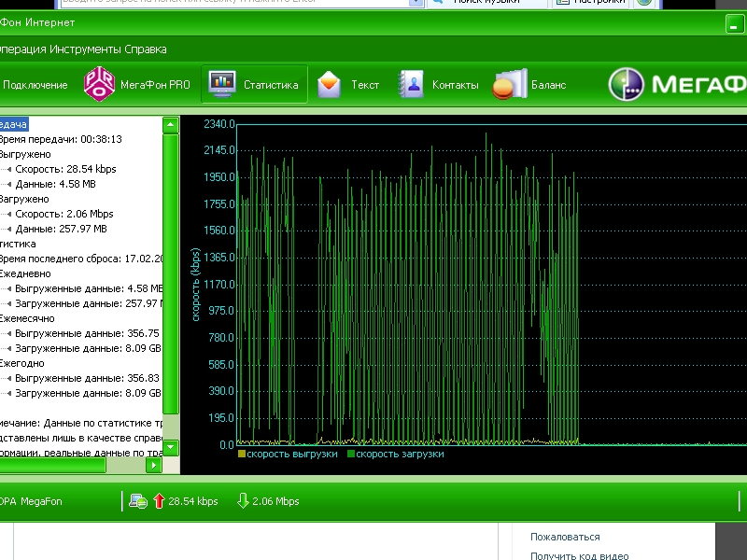The image size is (747, 560).
Task: Click the Баланс coins icon
Action: [510, 84]
